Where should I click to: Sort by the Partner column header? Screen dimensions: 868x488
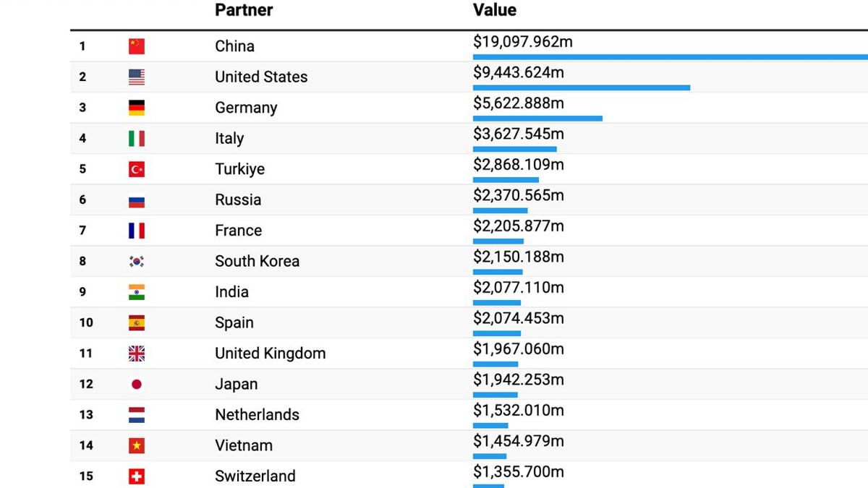point(244,10)
